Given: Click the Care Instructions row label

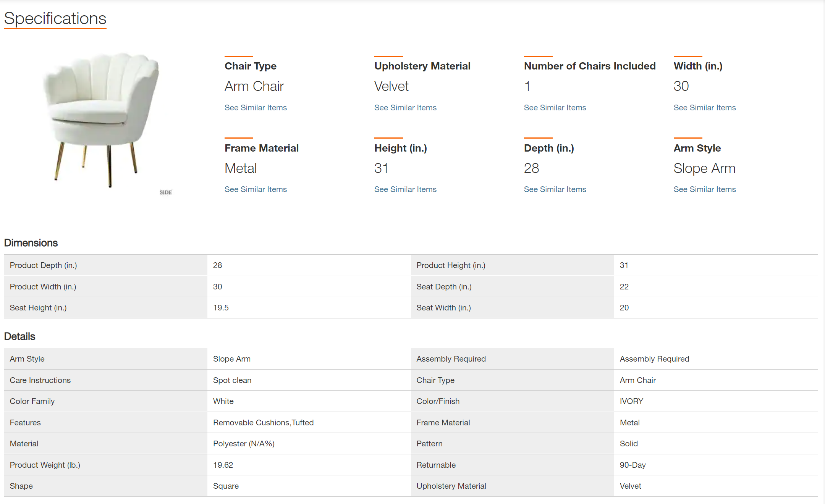Looking at the screenshot, I should (x=40, y=380).
